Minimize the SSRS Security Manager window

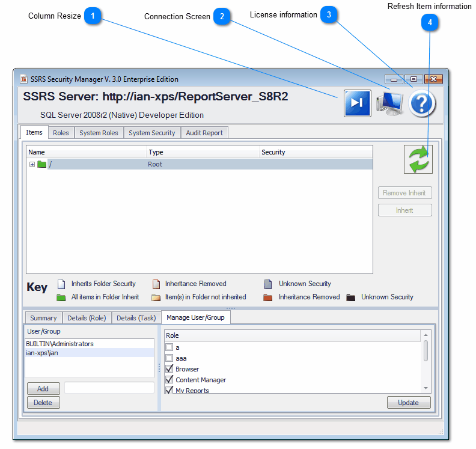(394, 79)
